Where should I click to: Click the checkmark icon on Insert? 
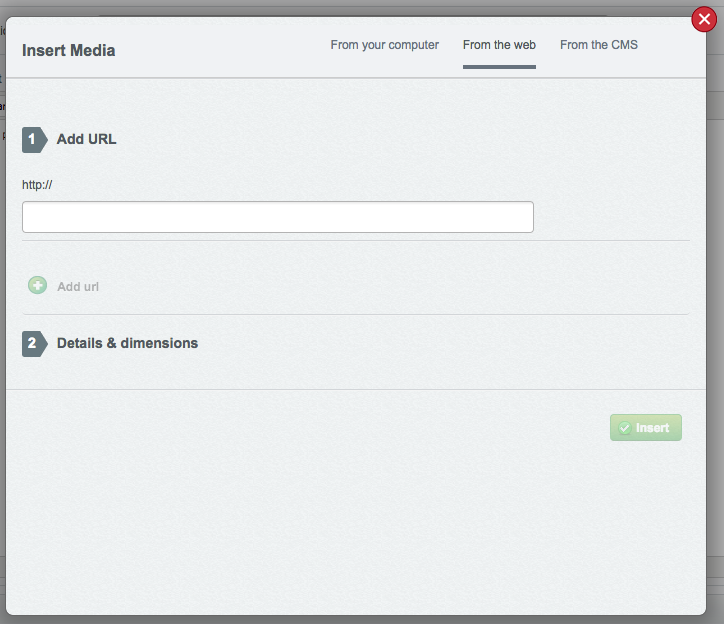625,428
